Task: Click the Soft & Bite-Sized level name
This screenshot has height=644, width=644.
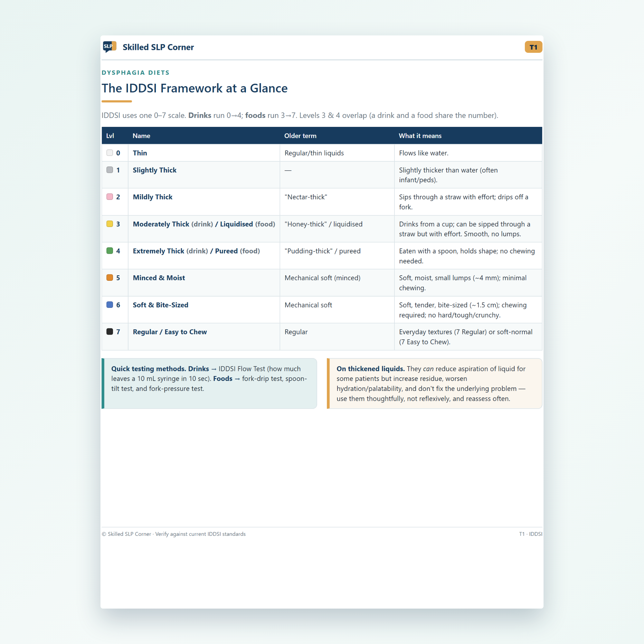Action: click(x=161, y=305)
